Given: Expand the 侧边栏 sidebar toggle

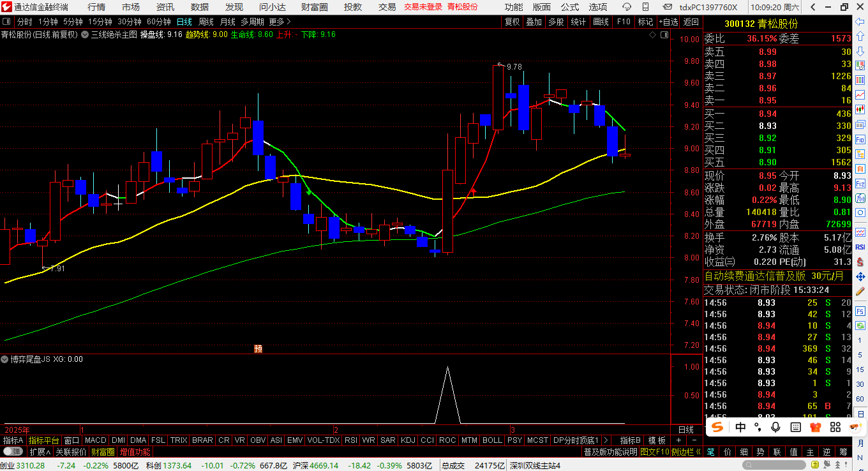Looking at the screenshot, I should coord(686,451).
